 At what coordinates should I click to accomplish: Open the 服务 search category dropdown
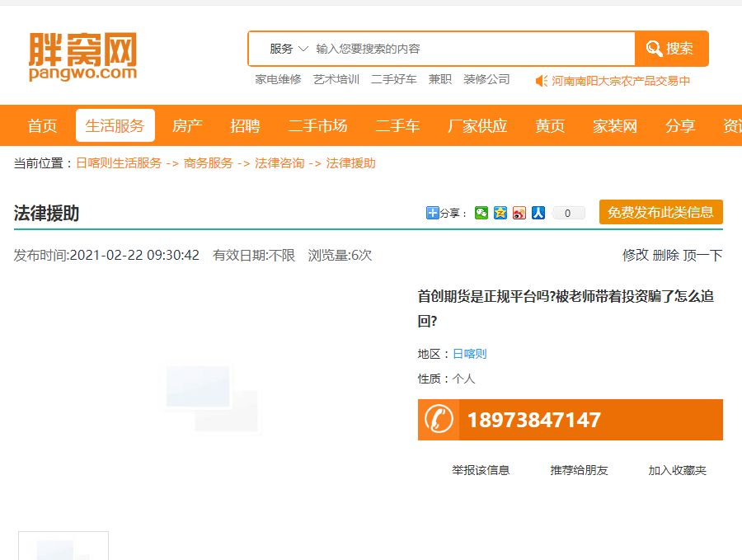pos(289,49)
